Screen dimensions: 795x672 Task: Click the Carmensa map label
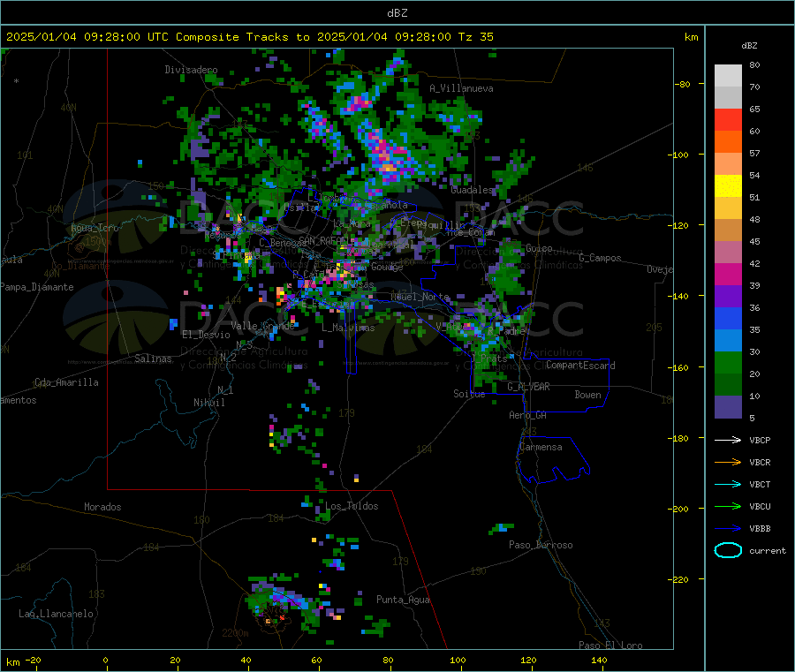[541, 447]
